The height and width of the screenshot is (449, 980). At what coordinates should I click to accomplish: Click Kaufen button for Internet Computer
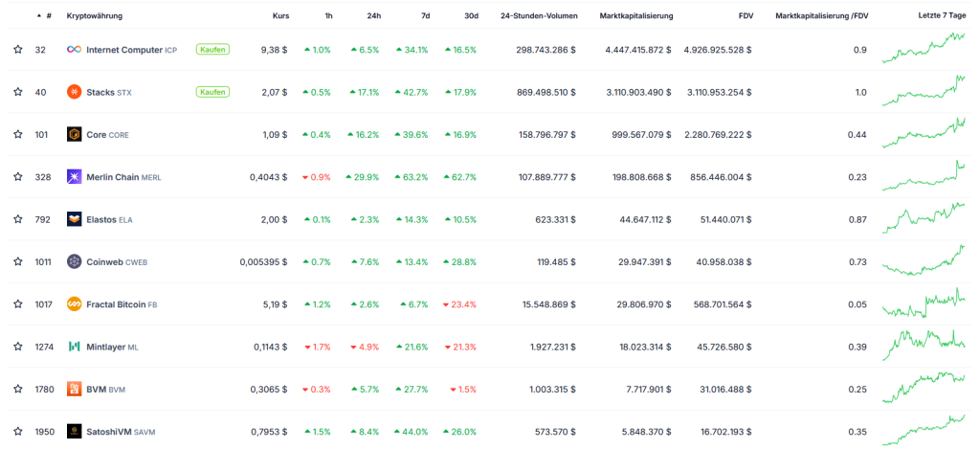(x=212, y=50)
